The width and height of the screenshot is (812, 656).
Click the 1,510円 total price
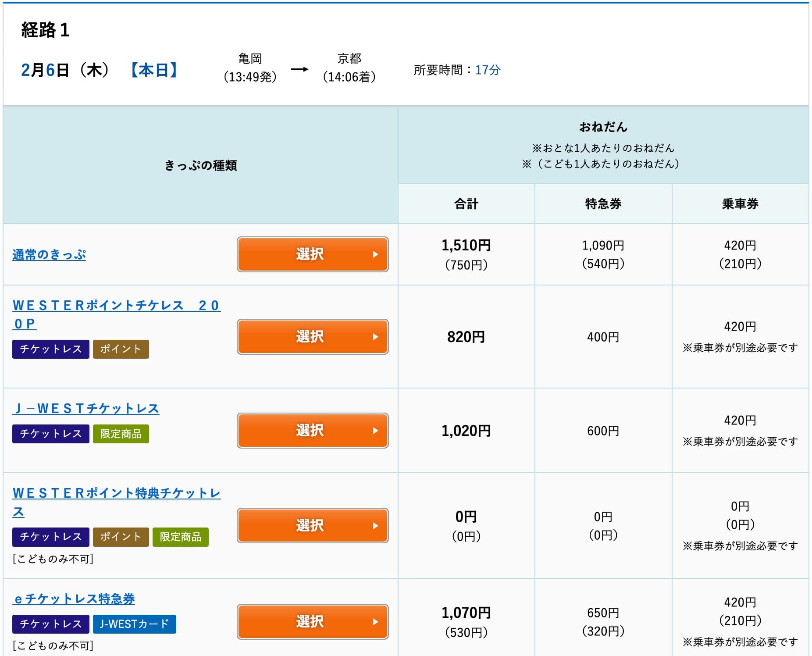click(x=466, y=245)
